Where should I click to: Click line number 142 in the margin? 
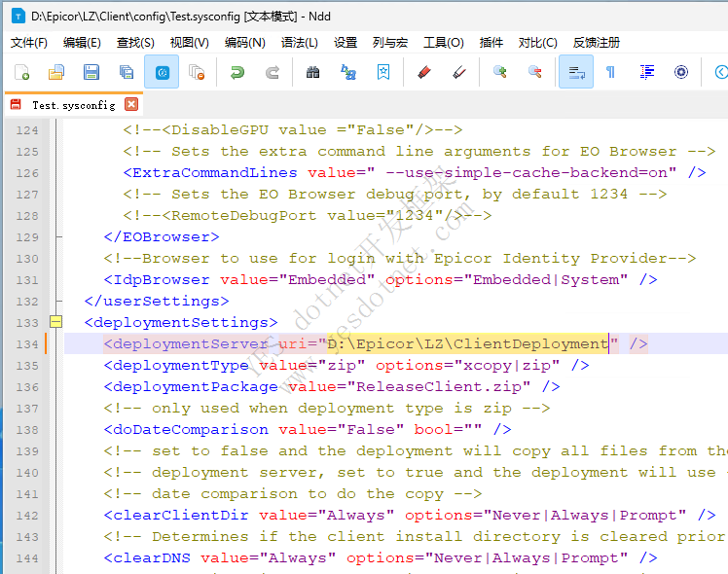pos(27,515)
